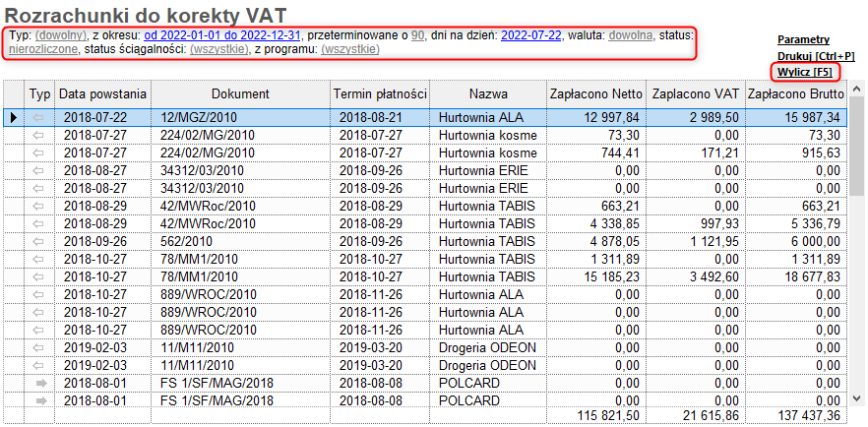Screen dimensions: 868x427
Task: Click VAT amount 3 492,60
Action: (716, 276)
